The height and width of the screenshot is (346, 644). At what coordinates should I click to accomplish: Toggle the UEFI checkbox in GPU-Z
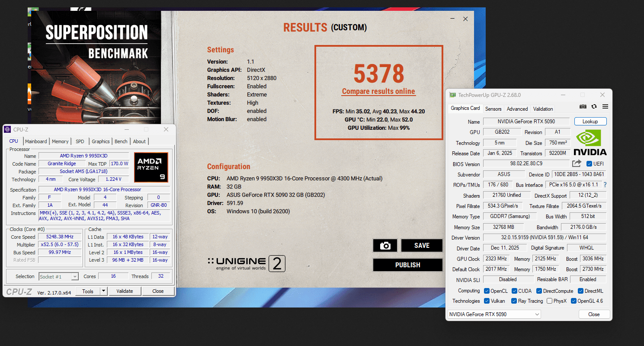589,164
